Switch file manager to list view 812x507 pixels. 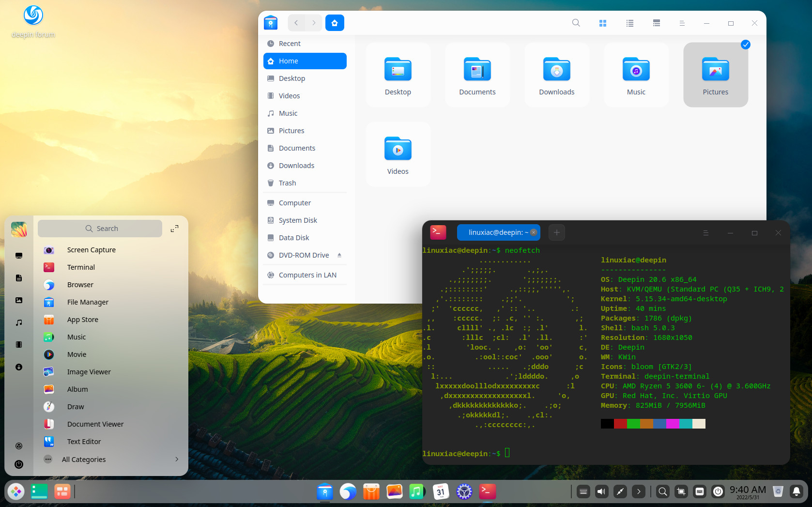pos(630,23)
